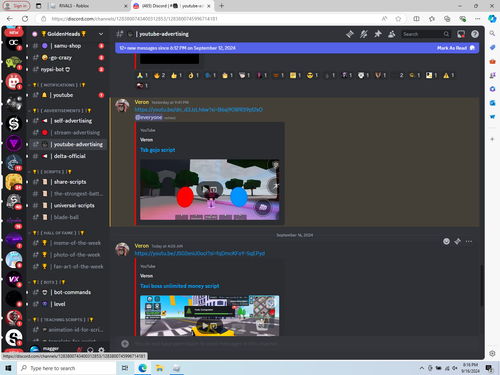The width and height of the screenshot is (500, 375).
Task: Click Mark As Read on new messages bar
Action: [455, 48]
